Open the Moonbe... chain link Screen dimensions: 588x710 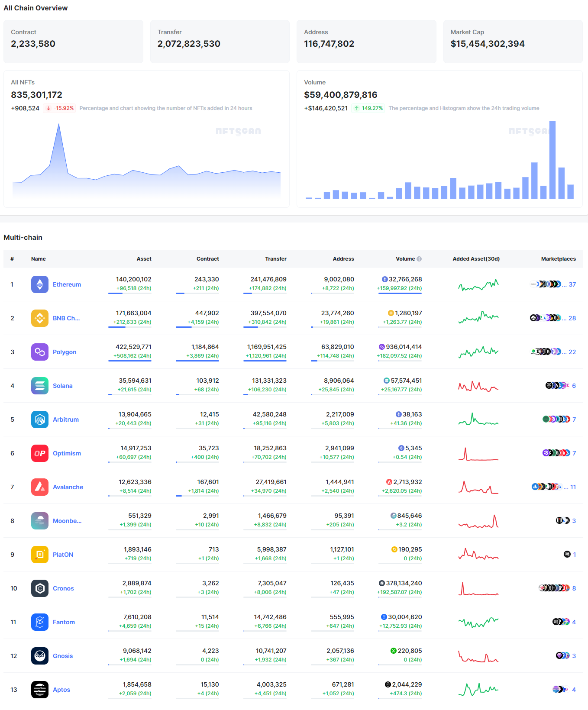[x=67, y=521]
